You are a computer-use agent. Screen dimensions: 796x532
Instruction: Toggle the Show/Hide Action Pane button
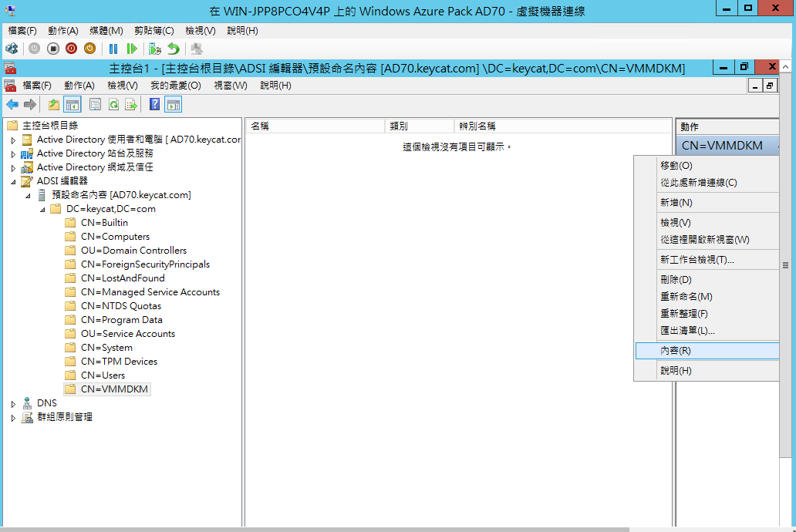click(173, 105)
